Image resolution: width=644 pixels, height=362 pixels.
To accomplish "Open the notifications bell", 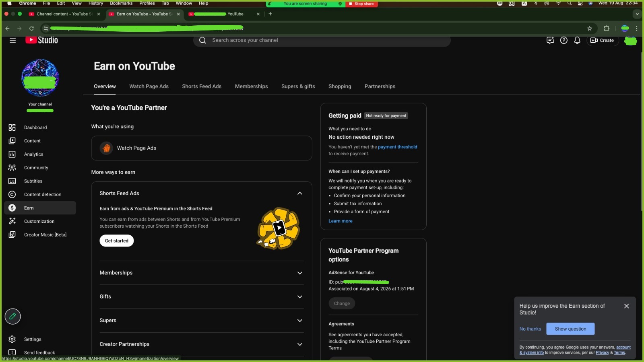I will tap(577, 40).
